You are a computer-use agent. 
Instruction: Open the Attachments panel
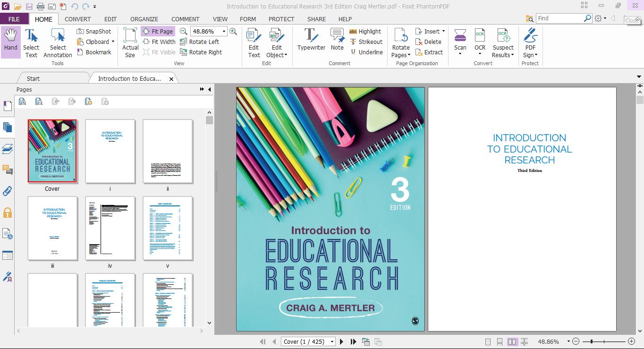(7, 191)
